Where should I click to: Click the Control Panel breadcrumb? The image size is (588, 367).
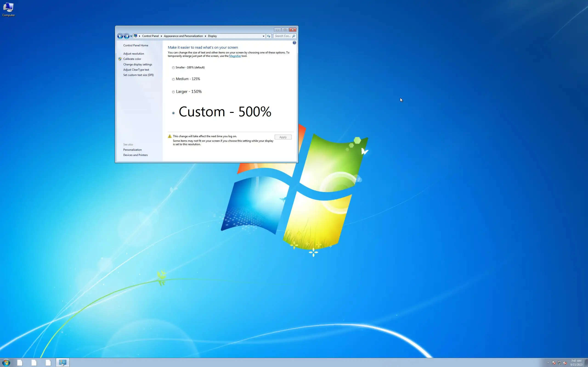tap(150, 36)
